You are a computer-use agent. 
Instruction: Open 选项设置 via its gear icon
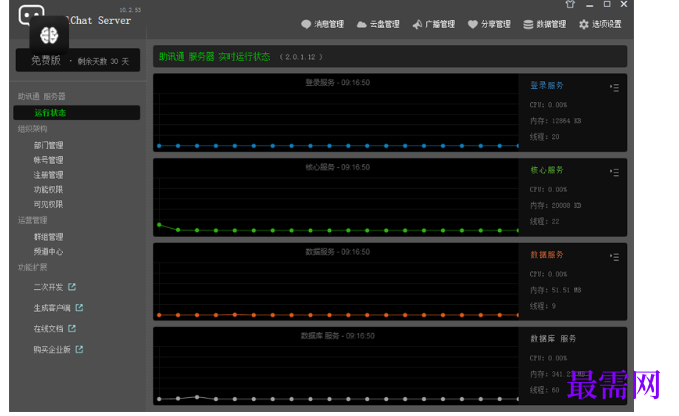(584, 25)
